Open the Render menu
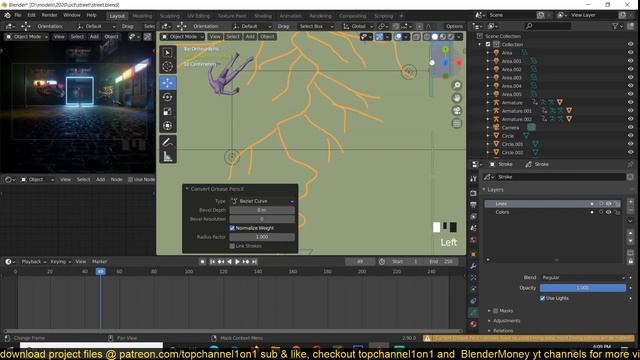Viewport: 640px width, 360px height. 49,15
